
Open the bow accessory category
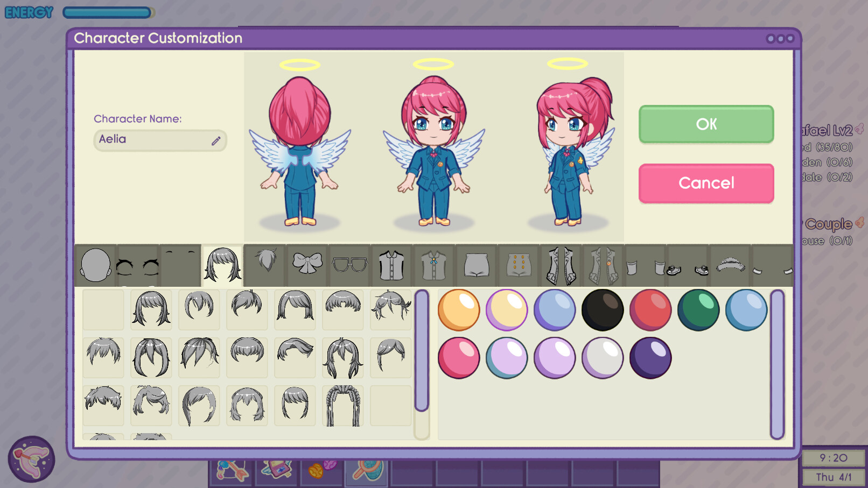(x=307, y=264)
